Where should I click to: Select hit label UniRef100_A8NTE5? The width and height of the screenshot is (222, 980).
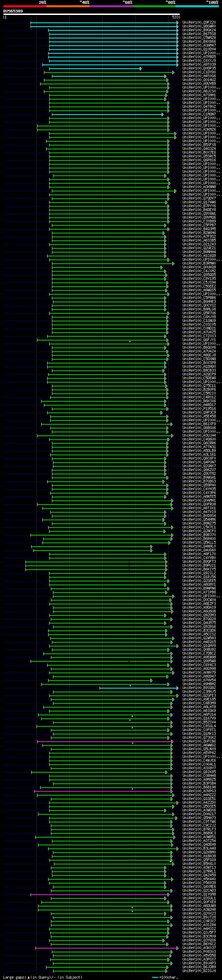pos(199,496)
